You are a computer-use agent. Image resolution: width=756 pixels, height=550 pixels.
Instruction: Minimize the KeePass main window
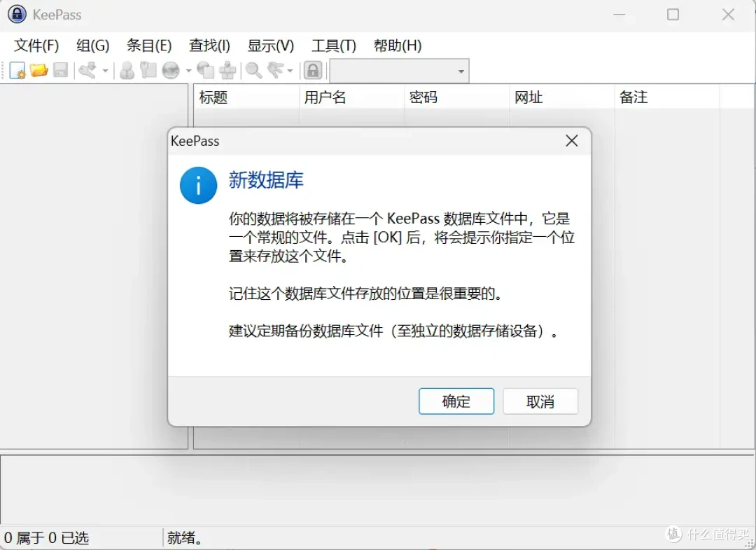pos(619,15)
